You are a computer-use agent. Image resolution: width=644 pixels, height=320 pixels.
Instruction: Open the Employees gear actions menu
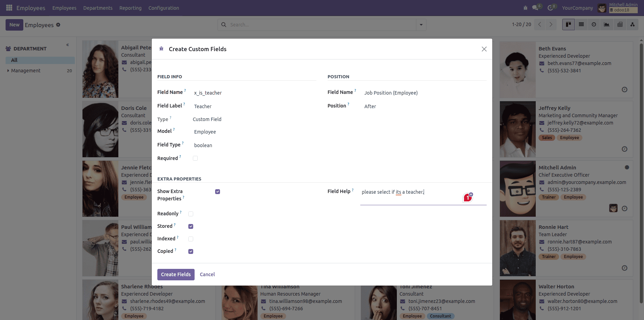click(58, 25)
